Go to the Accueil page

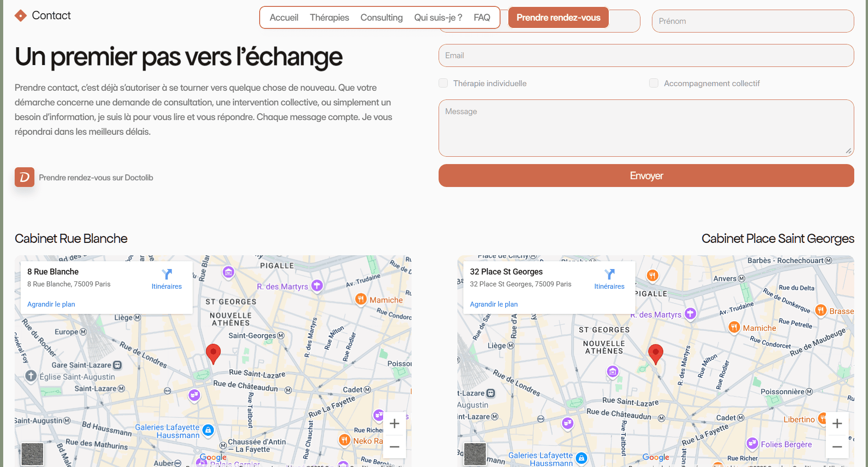(284, 17)
